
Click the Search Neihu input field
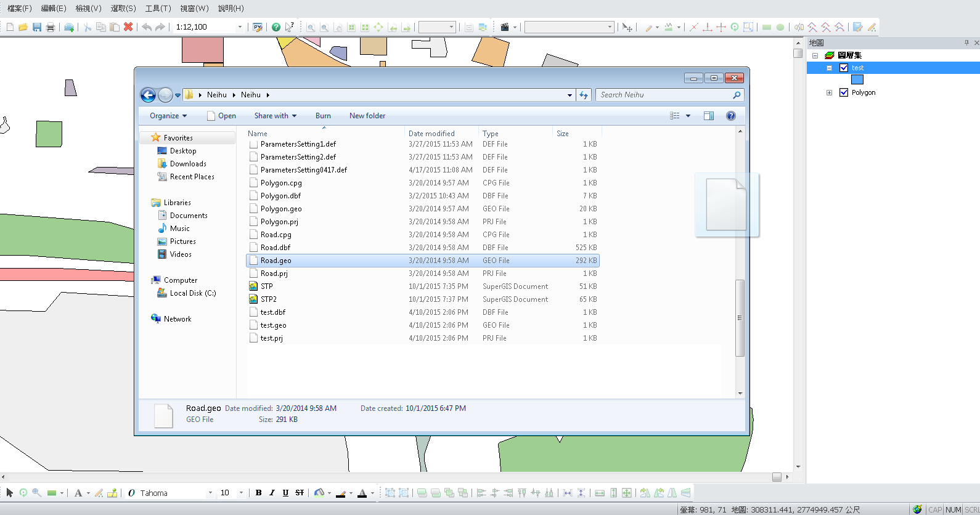click(x=664, y=95)
